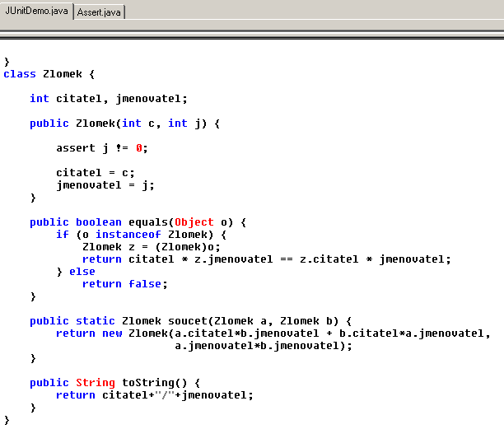The width and height of the screenshot is (504, 429).
Task: Click the 'return new Zlomek(a.citatel*b.jmenovatel' line
Action: (273, 333)
